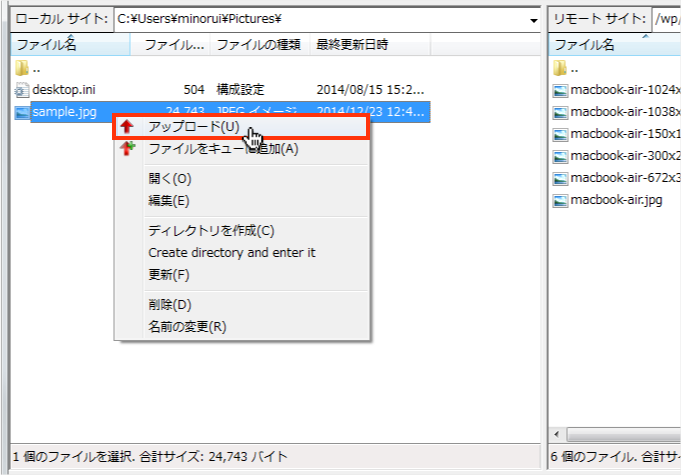Click the remote parent folder icon
The height and width of the screenshot is (475, 681).
[560, 68]
